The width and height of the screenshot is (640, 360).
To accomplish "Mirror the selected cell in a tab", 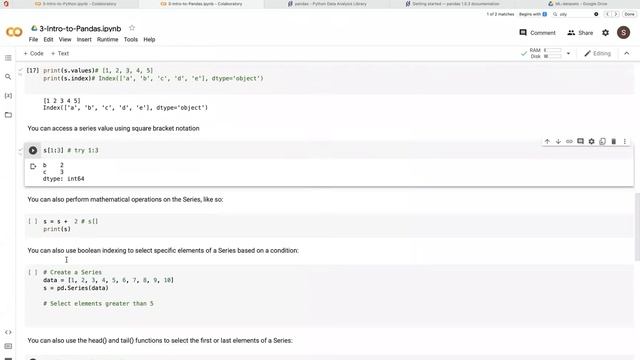I will (602, 141).
